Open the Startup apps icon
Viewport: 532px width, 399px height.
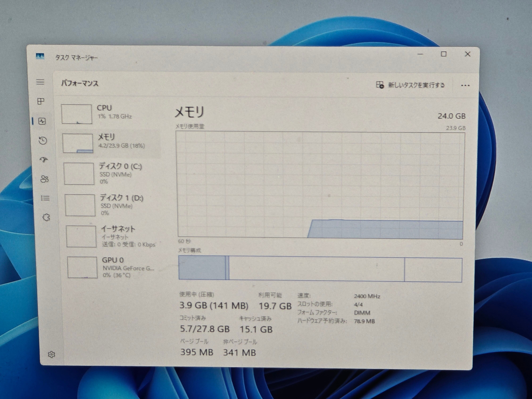point(44,160)
